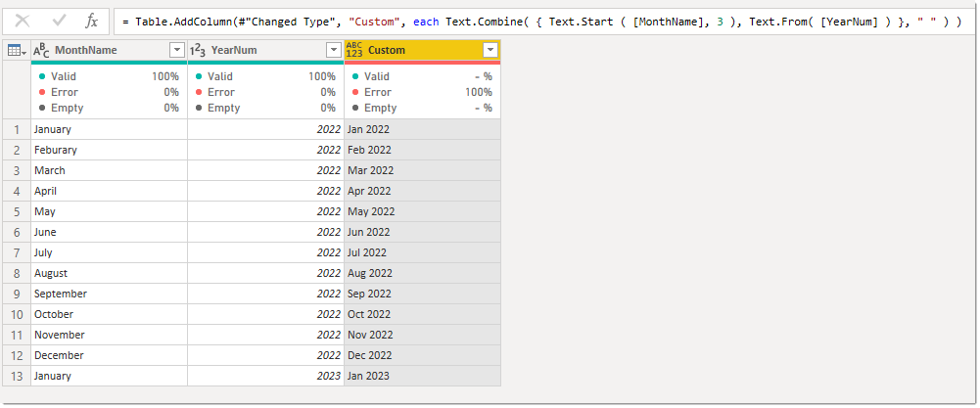Select row number 7
Image resolution: width=980 pixels, height=408 pixels.
tap(17, 252)
